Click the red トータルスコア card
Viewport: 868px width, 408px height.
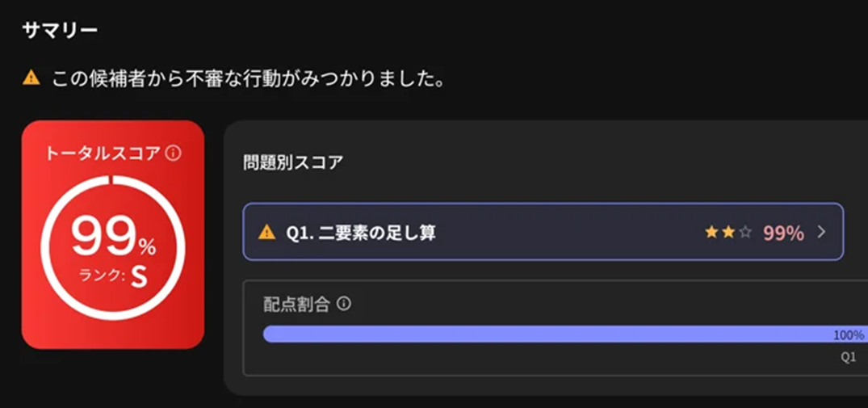pyautogui.click(x=113, y=235)
